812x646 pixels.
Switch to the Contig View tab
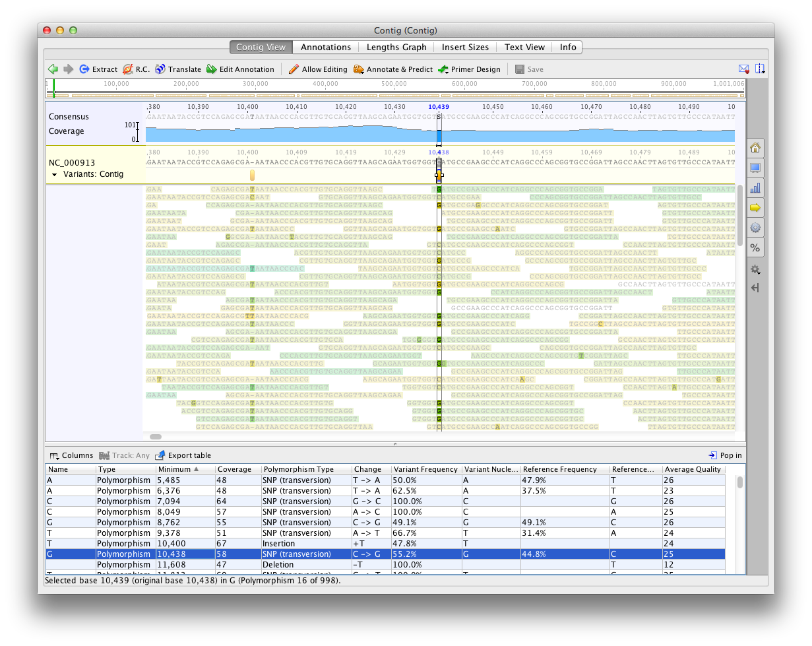click(x=261, y=47)
